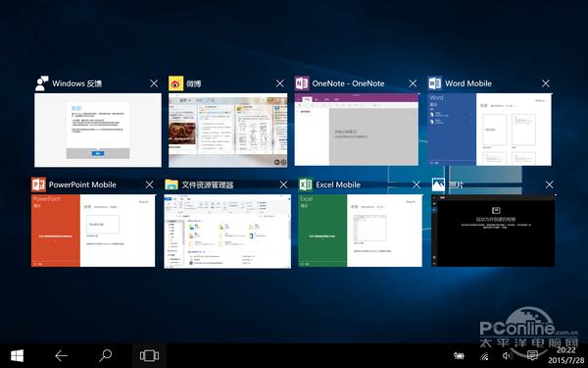588x368 pixels.
Task: Close the Windows 反馈 task
Action: point(154,83)
